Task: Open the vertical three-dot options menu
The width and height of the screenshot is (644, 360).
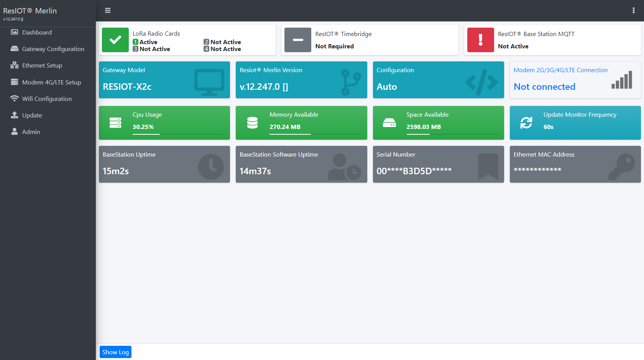Action: pyautogui.click(x=633, y=10)
